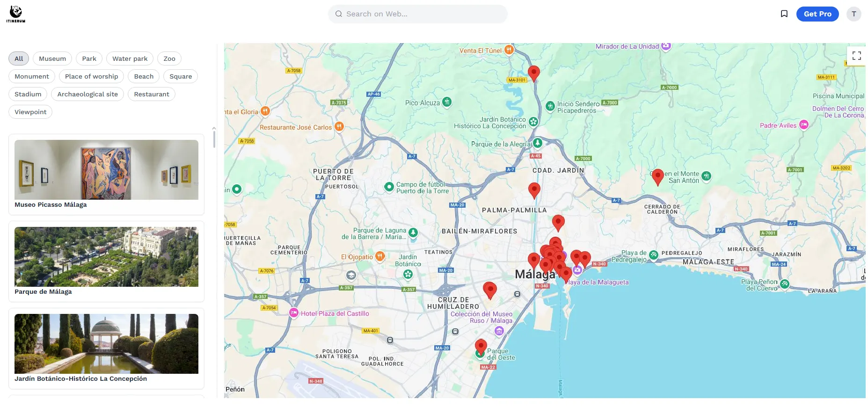The image size is (868, 414).
Task: Click the Get Pro button
Action: point(817,14)
